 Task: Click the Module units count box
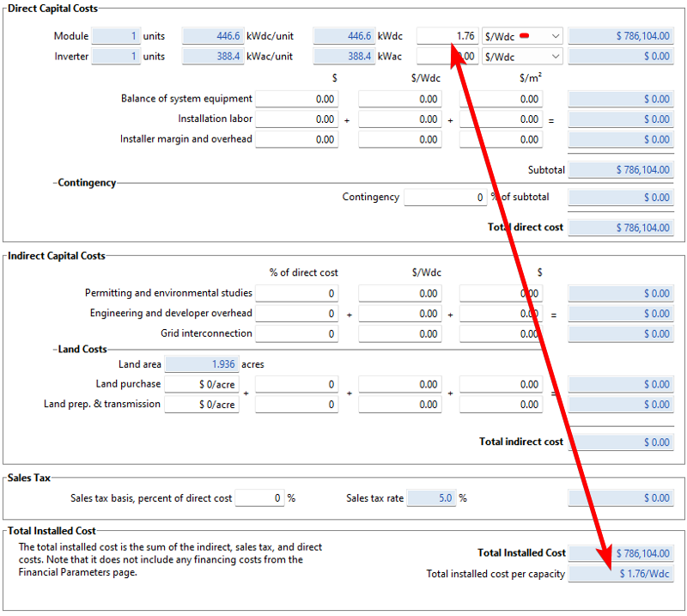tap(116, 36)
